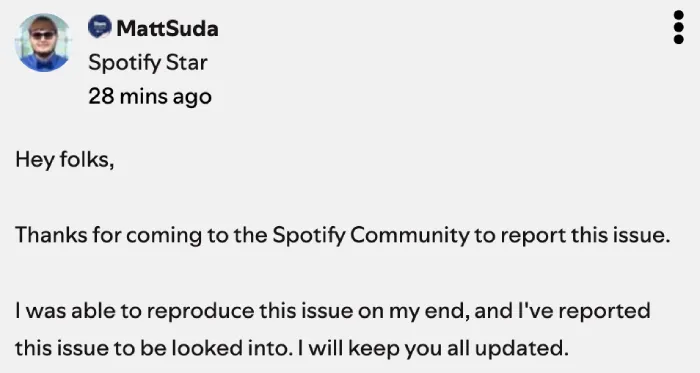
Task: Click the phrase 'and I've reported'
Action: (x=562, y=311)
